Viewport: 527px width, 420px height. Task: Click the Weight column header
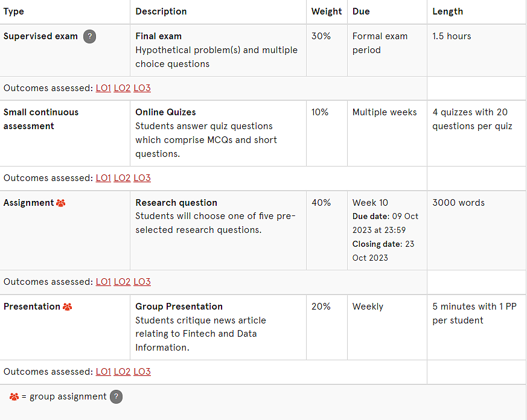pos(327,11)
